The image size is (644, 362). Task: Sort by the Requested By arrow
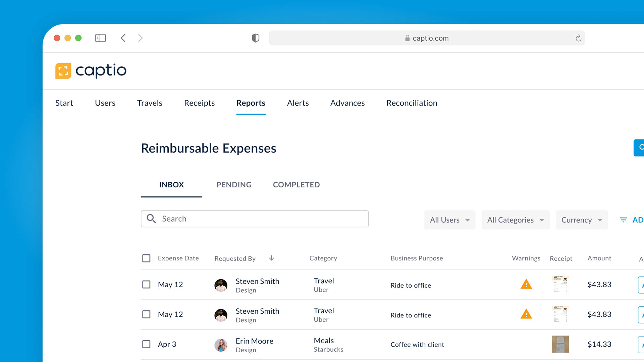click(272, 258)
